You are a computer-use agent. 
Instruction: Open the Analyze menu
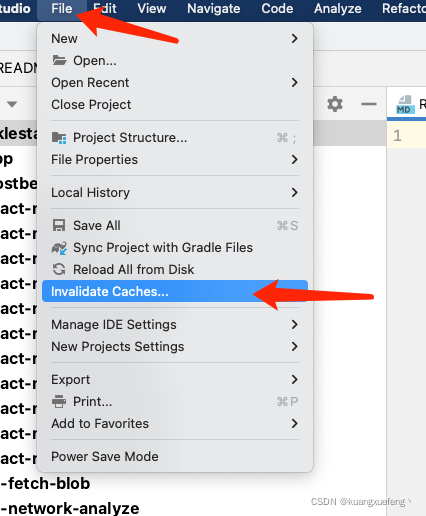[337, 8]
